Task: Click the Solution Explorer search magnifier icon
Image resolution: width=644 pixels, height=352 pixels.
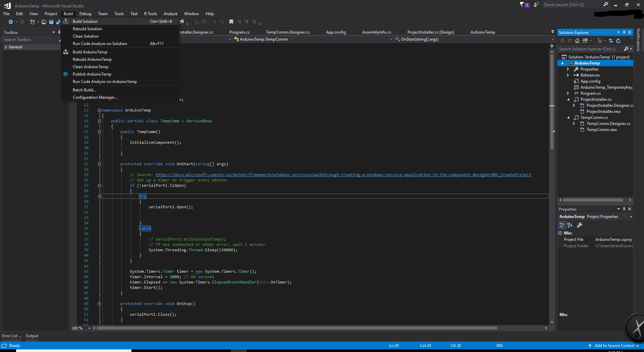Action: click(x=626, y=49)
